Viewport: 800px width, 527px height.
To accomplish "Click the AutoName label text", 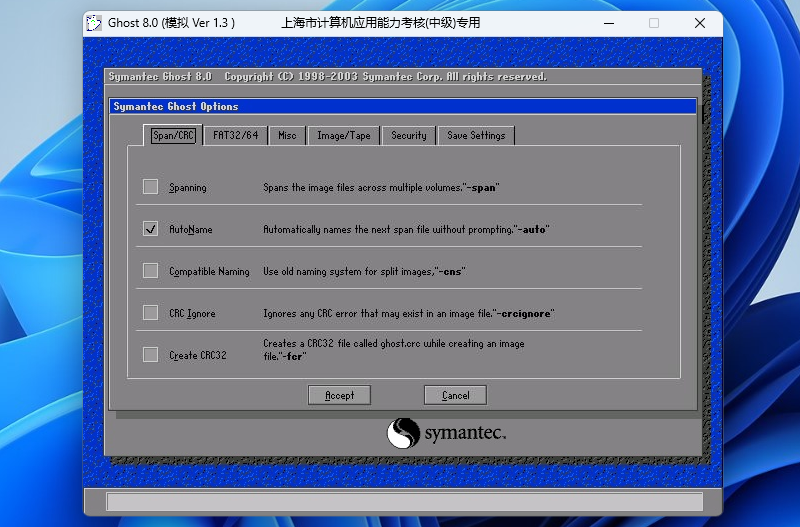I will point(191,230).
